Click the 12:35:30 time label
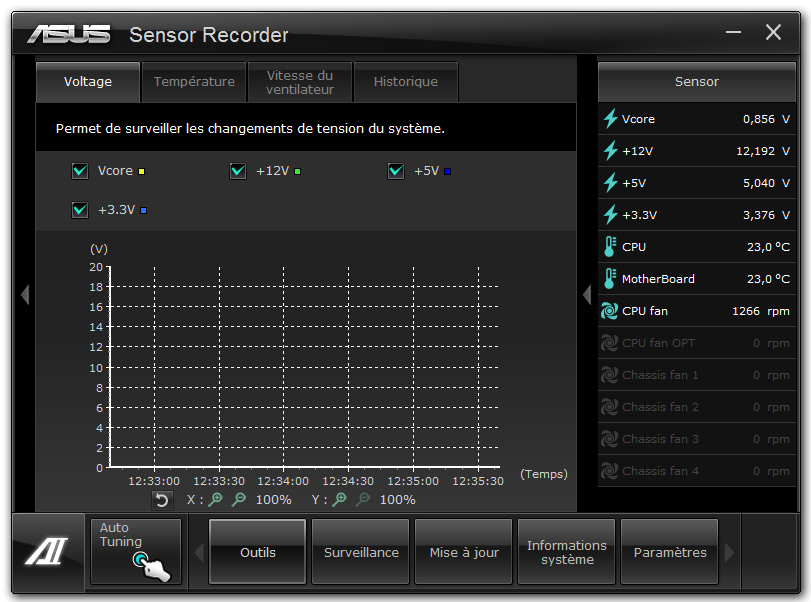The width and height of the screenshot is (811, 602). click(x=478, y=481)
